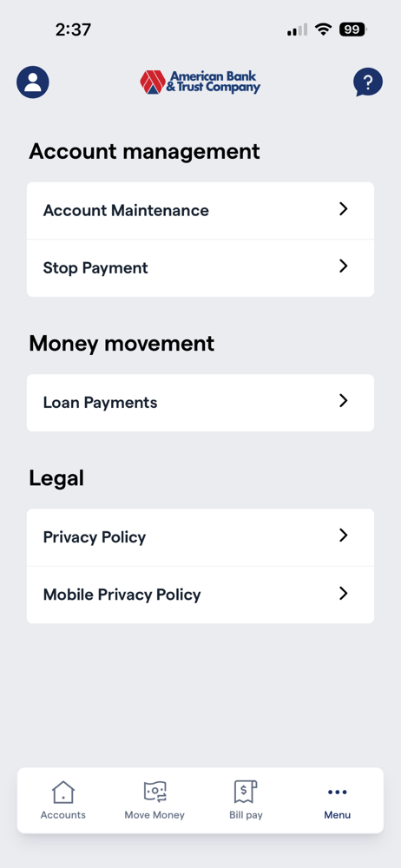Expand Loan Payments chevron arrow

(x=344, y=401)
